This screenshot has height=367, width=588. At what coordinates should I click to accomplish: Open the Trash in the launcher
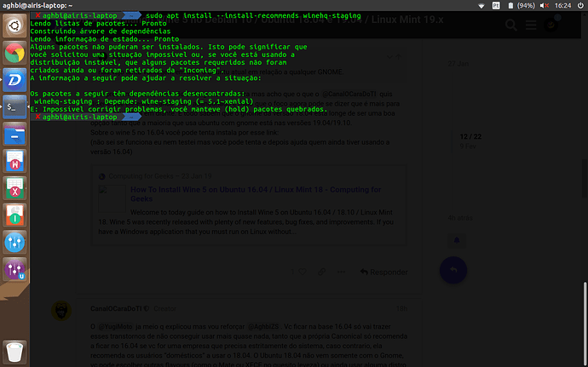click(14, 352)
